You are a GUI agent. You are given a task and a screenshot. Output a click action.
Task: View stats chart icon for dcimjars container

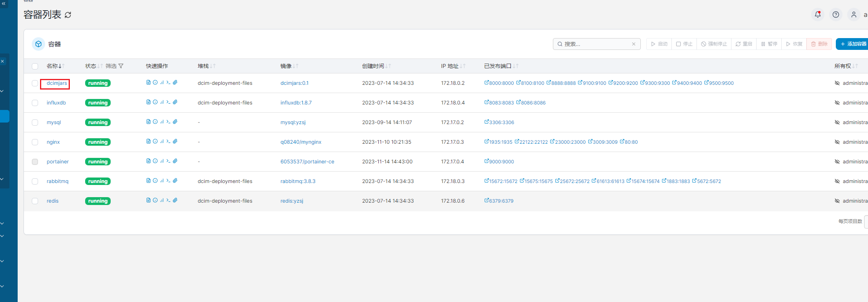coord(162,82)
